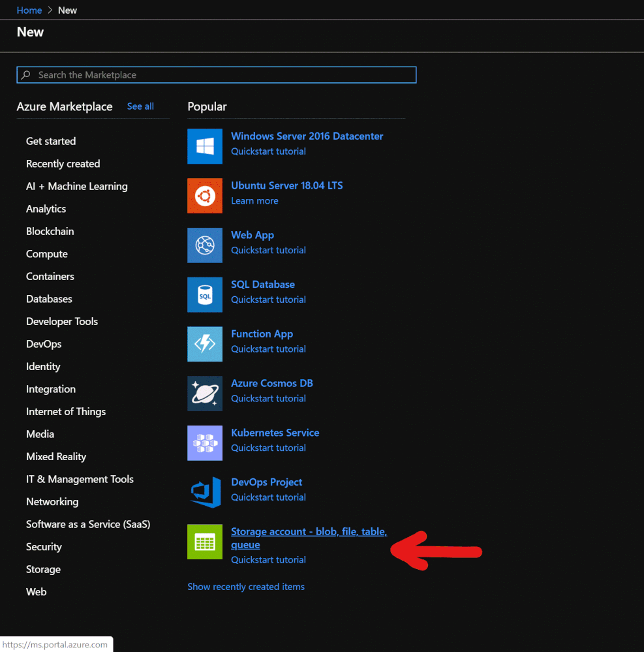Open Storage account - blob, file, table, queue
Viewport: 644px width, 652px height.
click(x=309, y=538)
